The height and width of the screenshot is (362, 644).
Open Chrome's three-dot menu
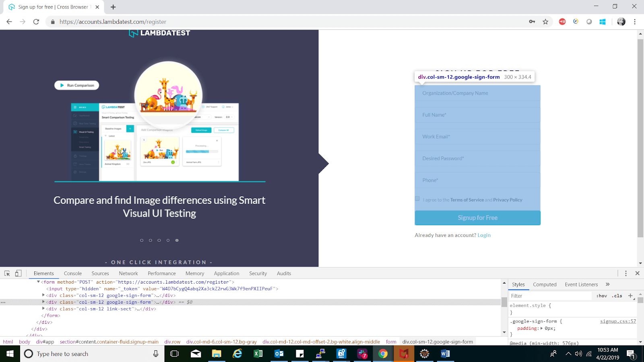click(635, 22)
